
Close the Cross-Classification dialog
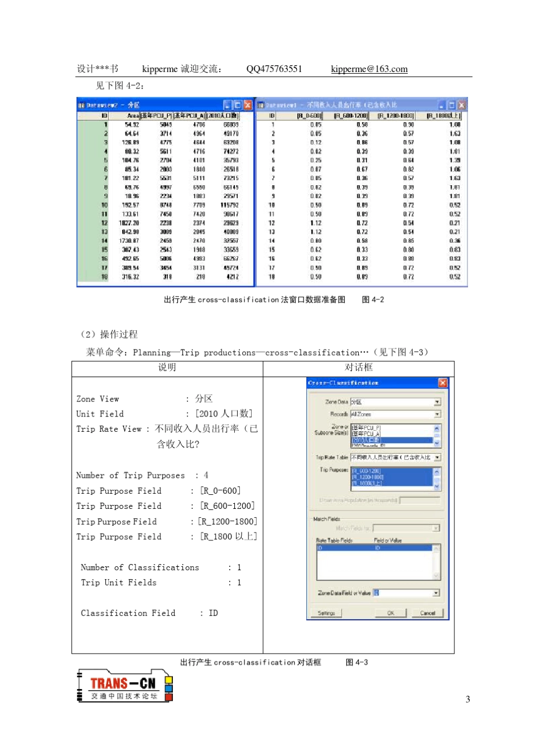pyautogui.click(x=443, y=383)
